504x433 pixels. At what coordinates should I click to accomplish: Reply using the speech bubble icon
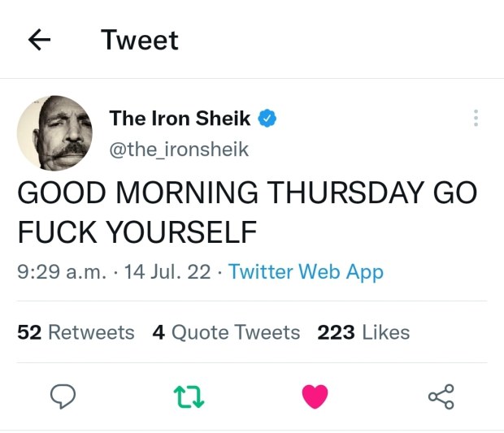tap(63, 396)
